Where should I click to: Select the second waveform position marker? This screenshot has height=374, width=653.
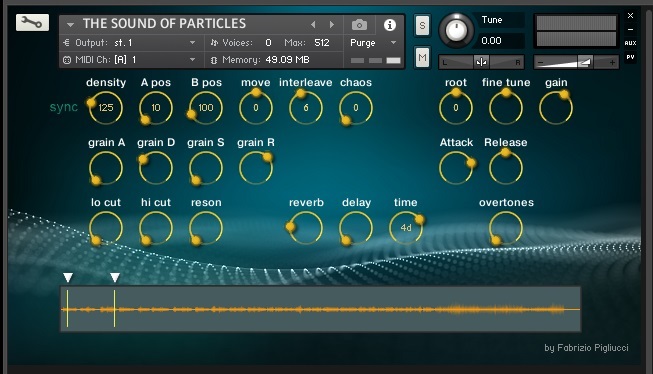tap(115, 277)
